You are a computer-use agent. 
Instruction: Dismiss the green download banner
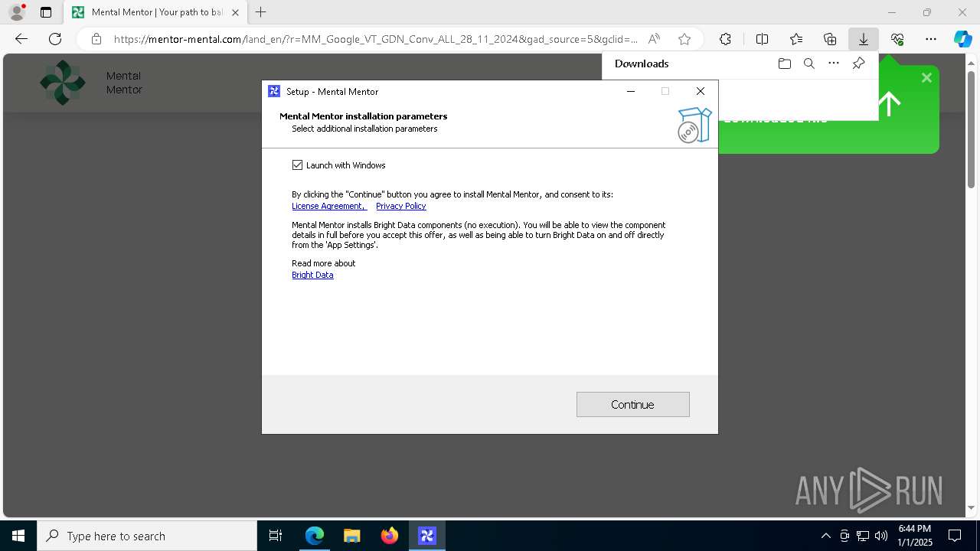click(x=926, y=77)
